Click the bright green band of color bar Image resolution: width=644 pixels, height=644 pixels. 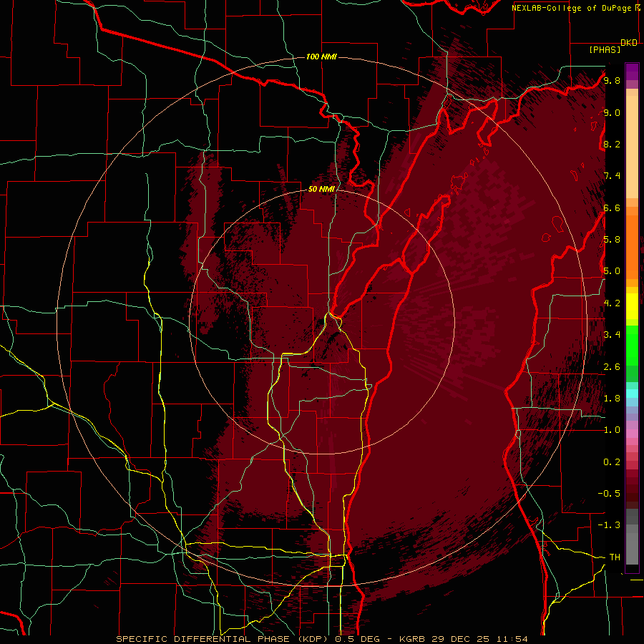(x=632, y=345)
